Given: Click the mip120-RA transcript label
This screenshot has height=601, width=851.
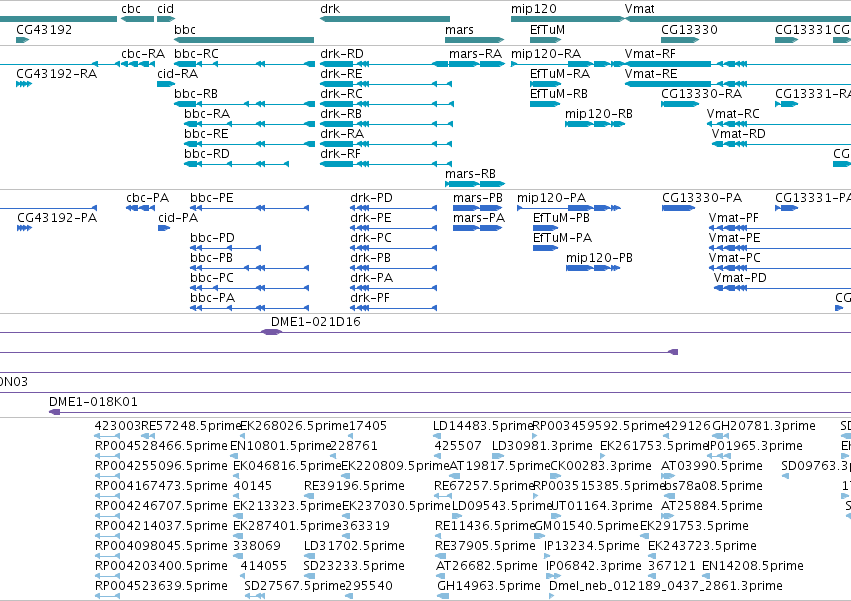Looking at the screenshot, I should 545,54.
